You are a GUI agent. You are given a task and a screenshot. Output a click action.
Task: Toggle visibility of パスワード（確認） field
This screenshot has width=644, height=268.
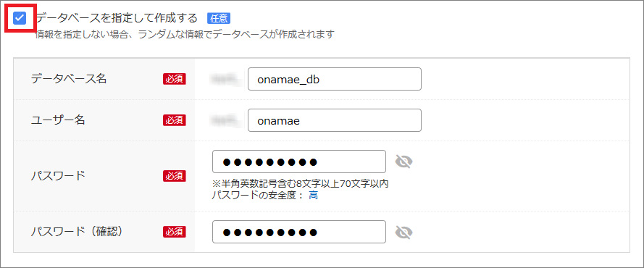tap(403, 233)
